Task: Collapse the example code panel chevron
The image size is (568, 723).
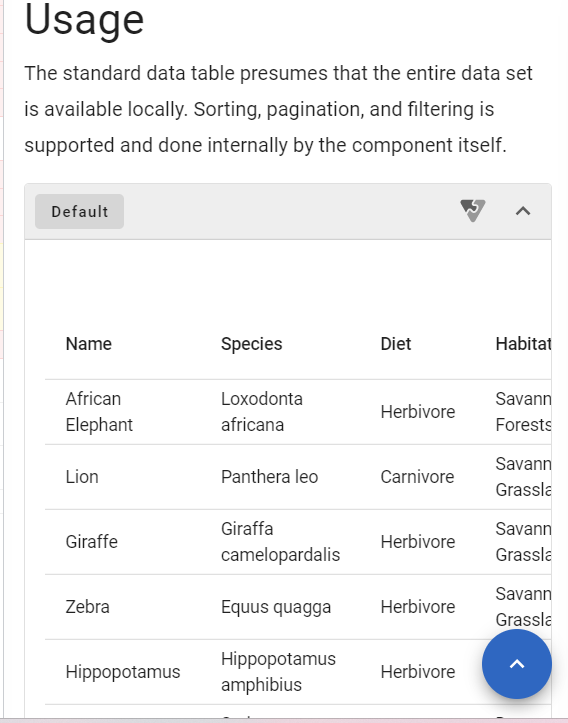Action: [523, 211]
